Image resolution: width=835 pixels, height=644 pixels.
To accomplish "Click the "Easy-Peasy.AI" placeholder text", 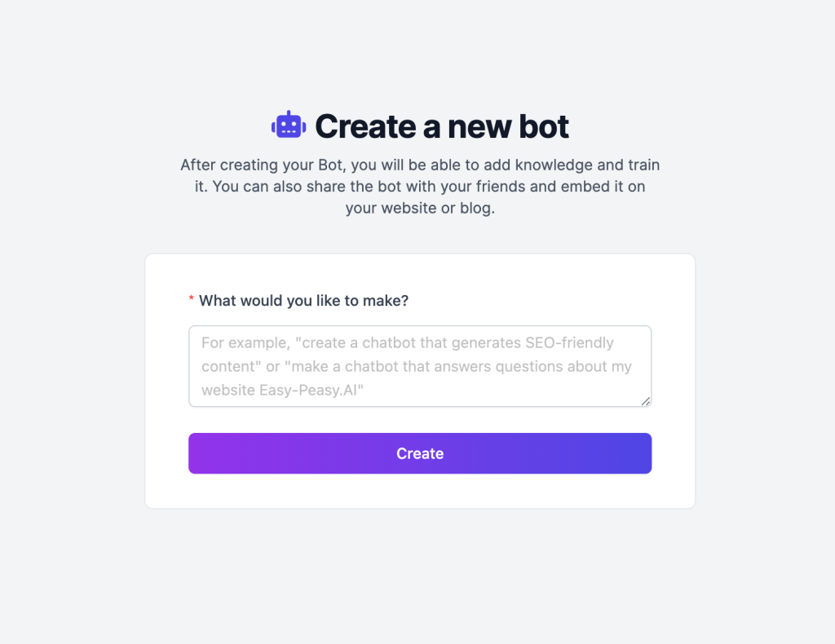I will click(311, 390).
